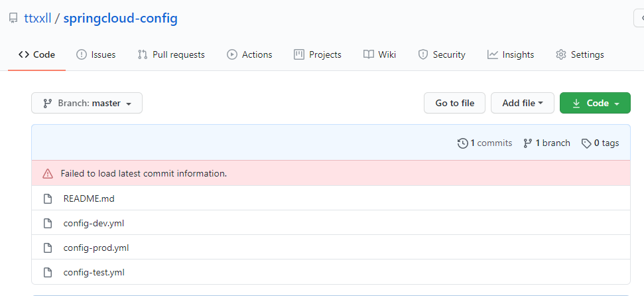The width and height of the screenshot is (644, 296).
Task: Open the config-test.yml file
Action: point(94,273)
